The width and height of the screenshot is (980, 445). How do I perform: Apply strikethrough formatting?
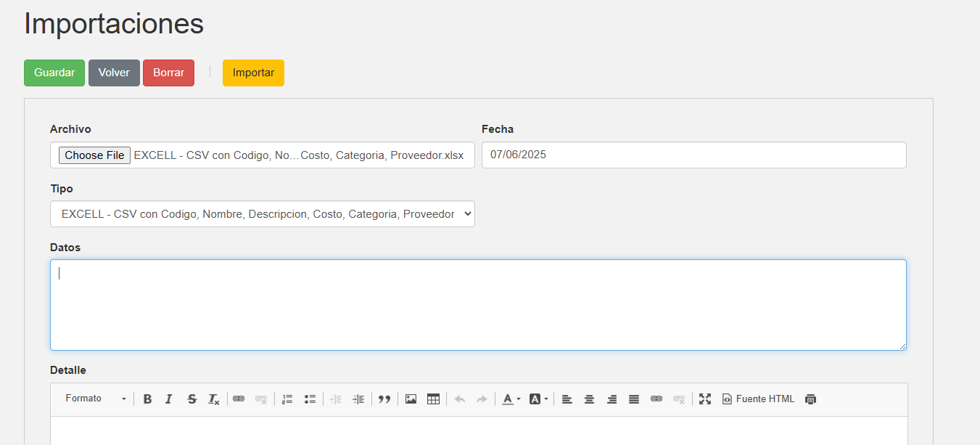tap(192, 399)
